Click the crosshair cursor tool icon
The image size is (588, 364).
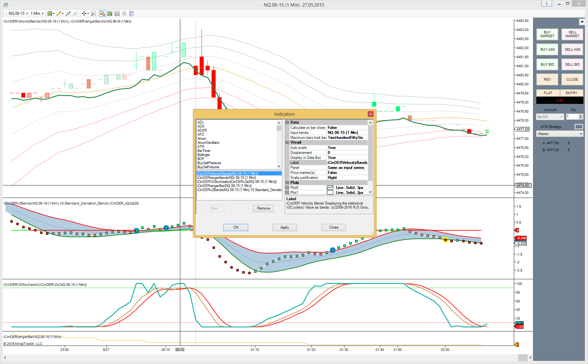click(x=84, y=13)
